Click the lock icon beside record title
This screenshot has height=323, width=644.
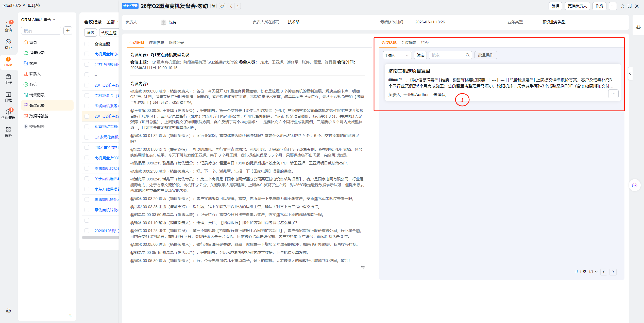213,6
